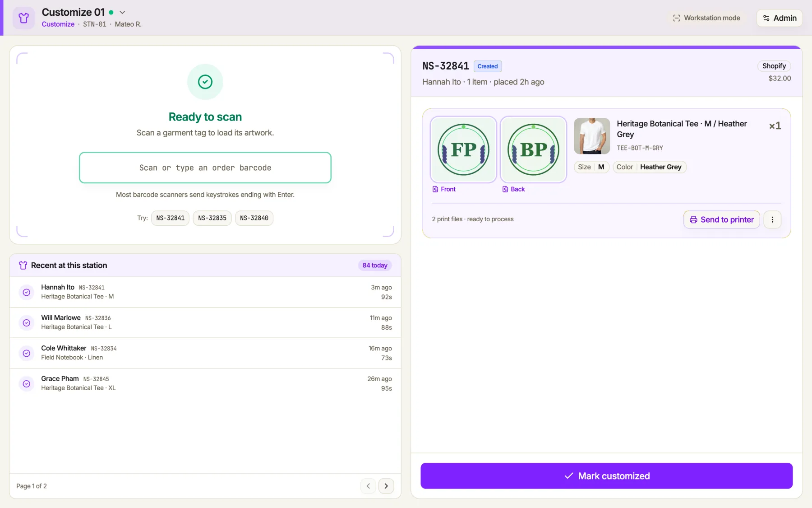Screen dimensions: 812x508
Task: Try sample barcode NS-32841 chip
Action: 170,218
